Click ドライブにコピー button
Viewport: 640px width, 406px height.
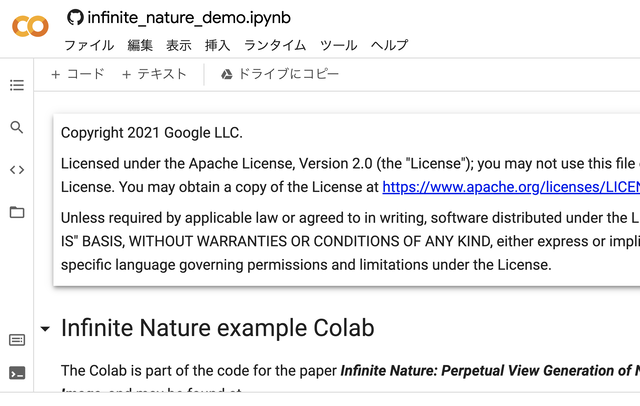click(280, 74)
